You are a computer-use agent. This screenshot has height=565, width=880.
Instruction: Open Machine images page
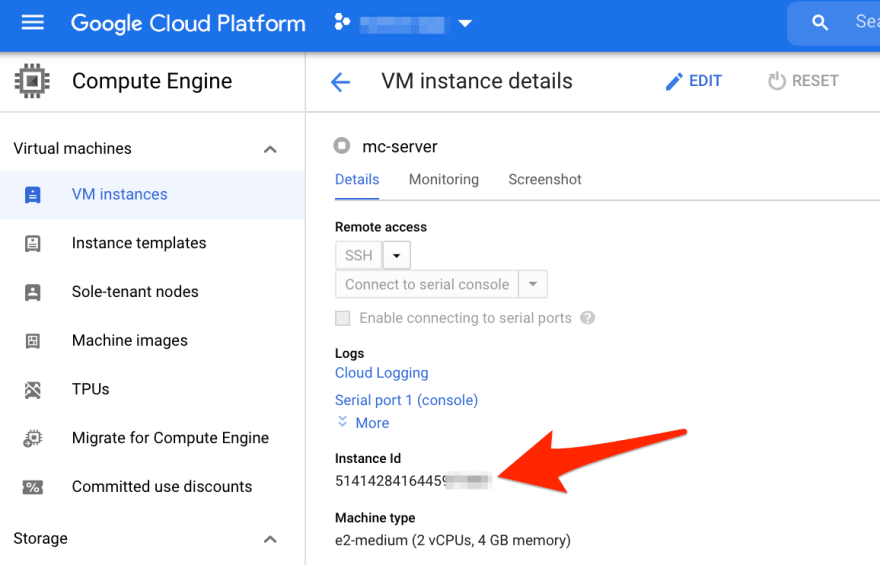point(130,341)
